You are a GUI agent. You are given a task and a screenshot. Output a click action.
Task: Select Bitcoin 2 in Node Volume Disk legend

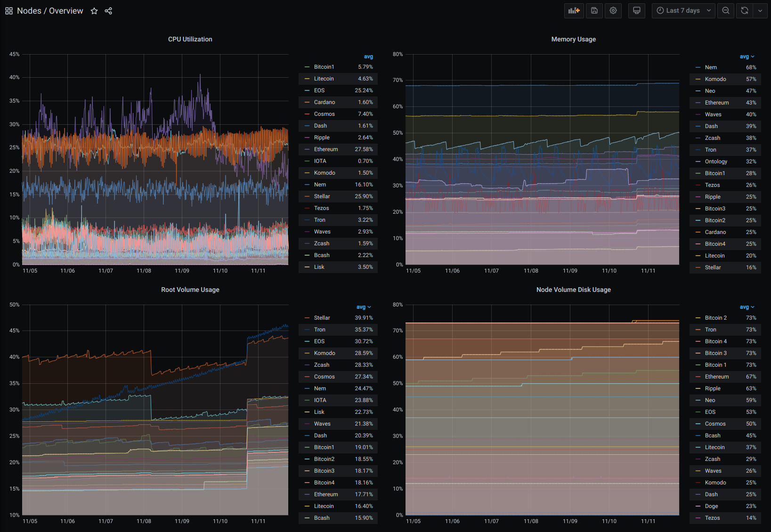click(715, 318)
